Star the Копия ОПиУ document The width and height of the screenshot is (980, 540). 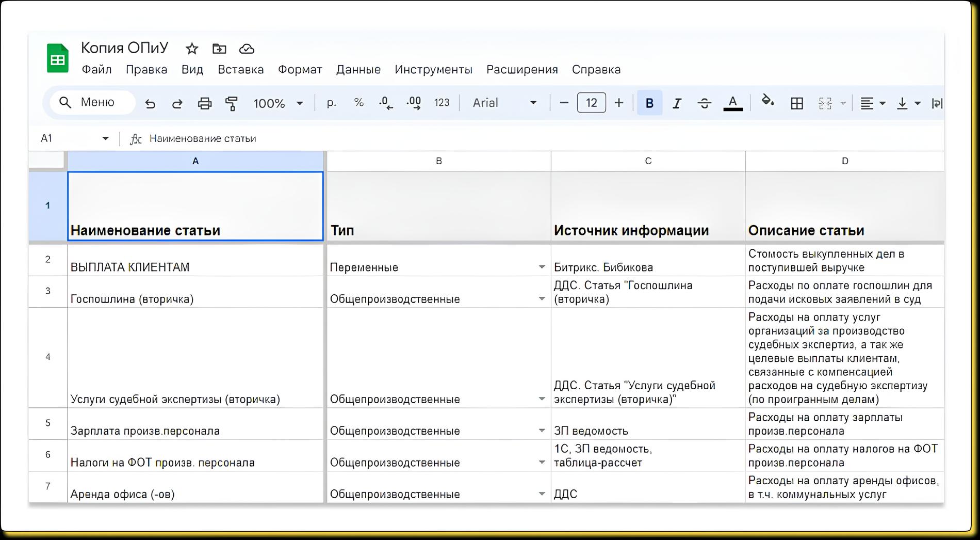pos(192,49)
